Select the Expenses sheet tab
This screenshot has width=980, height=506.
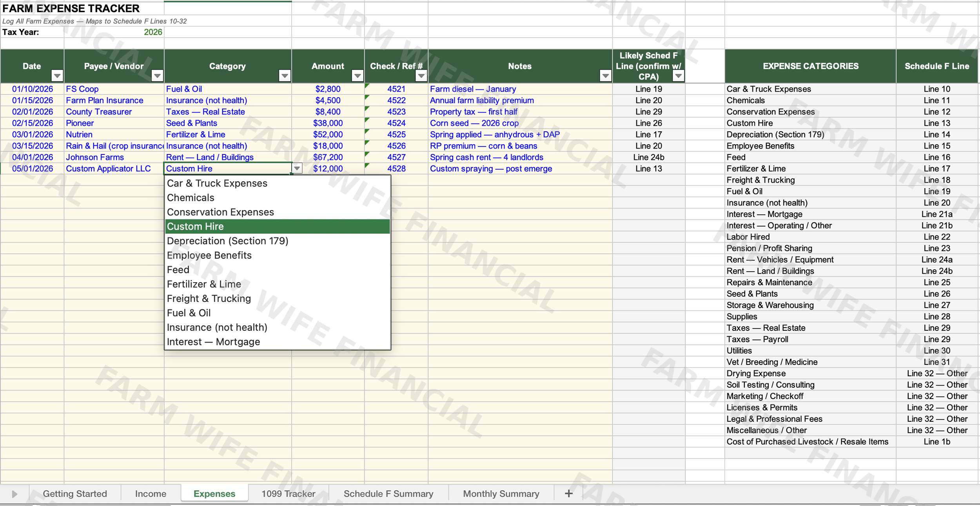tap(214, 494)
